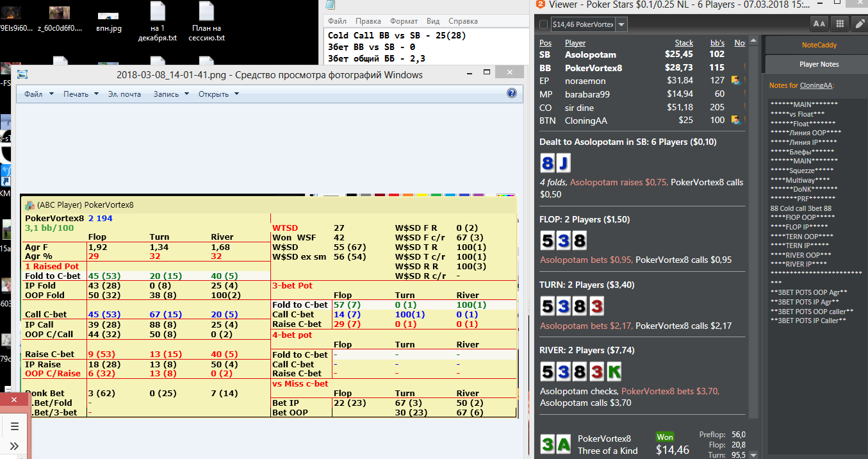Viewport: 868px width, 459px height.
Task: Open the Справка menu in Notepad
Action: click(x=463, y=21)
